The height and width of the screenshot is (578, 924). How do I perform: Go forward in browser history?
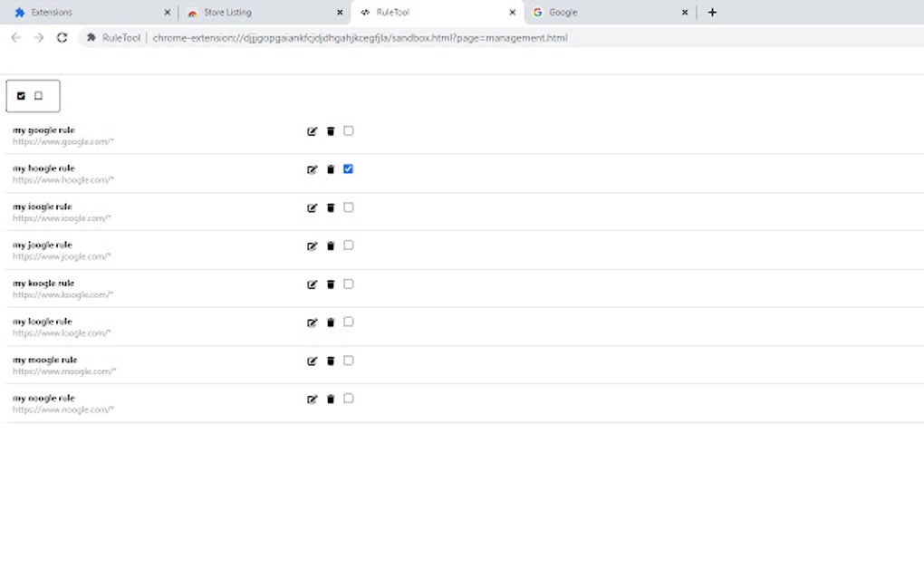tap(39, 38)
